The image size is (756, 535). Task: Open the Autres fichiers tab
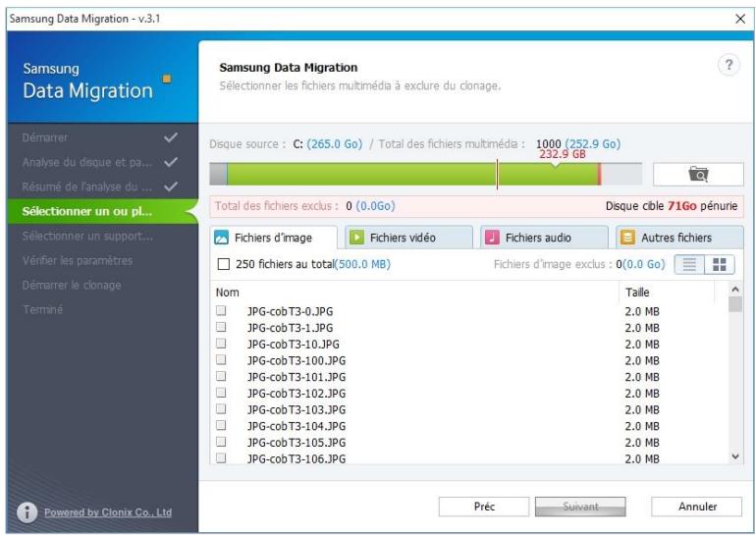point(679,238)
